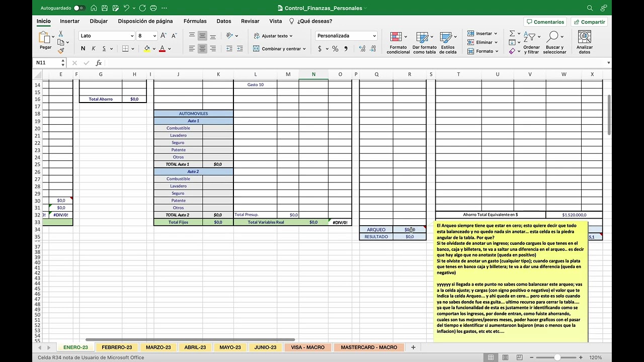Save the workbook with the disk icon
Viewport: 644px width, 362px height.
[104, 8]
